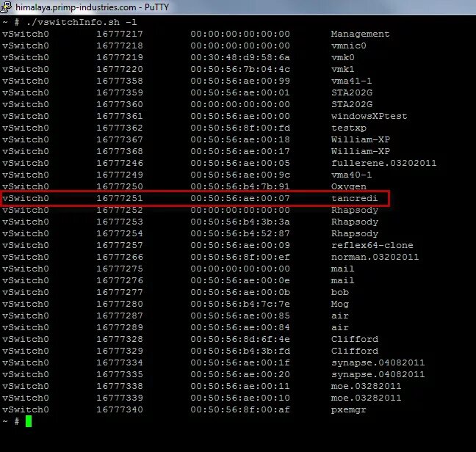Click the fullerene.03202011 entry
Screen dimensions: 476x452
pyautogui.click(x=383, y=163)
